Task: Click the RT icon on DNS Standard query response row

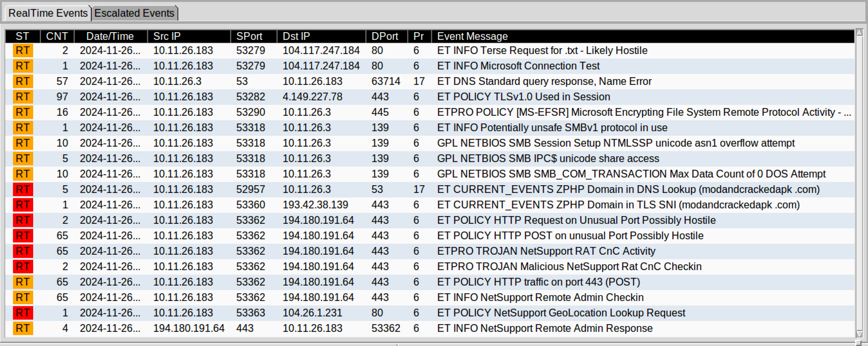Action: pyautogui.click(x=23, y=81)
